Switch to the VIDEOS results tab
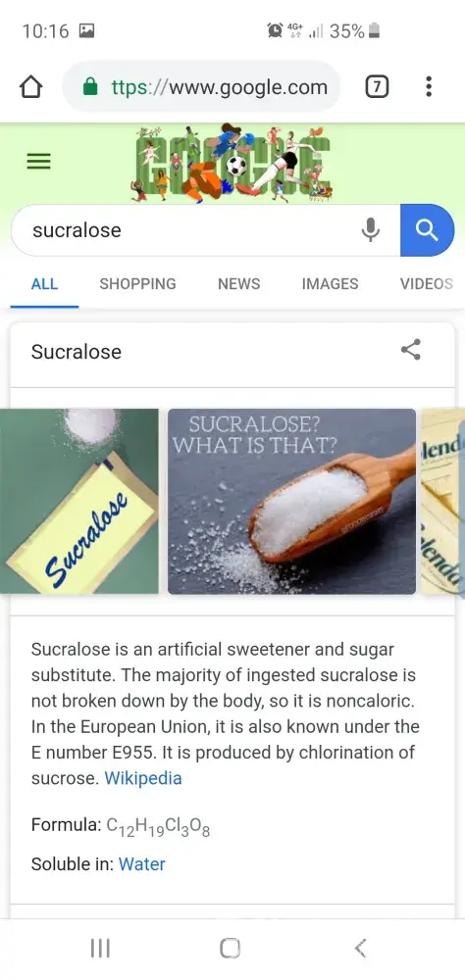This screenshot has width=465, height=980. pos(426,284)
